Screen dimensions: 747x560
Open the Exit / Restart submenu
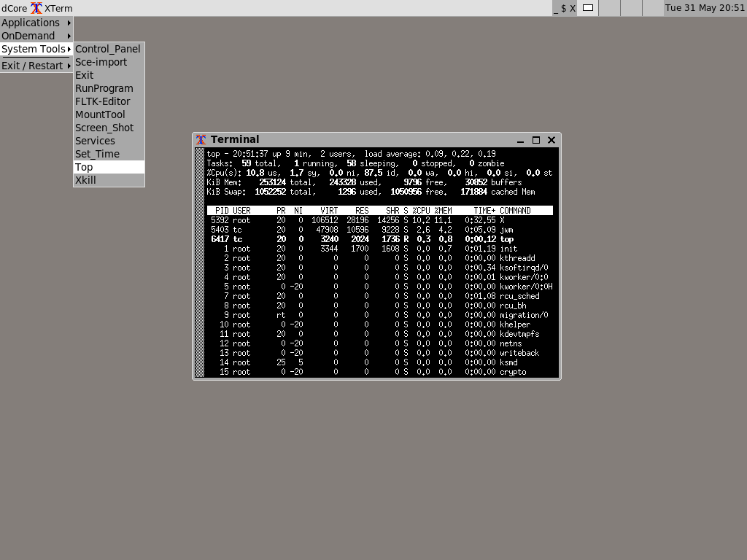[x=36, y=66]
